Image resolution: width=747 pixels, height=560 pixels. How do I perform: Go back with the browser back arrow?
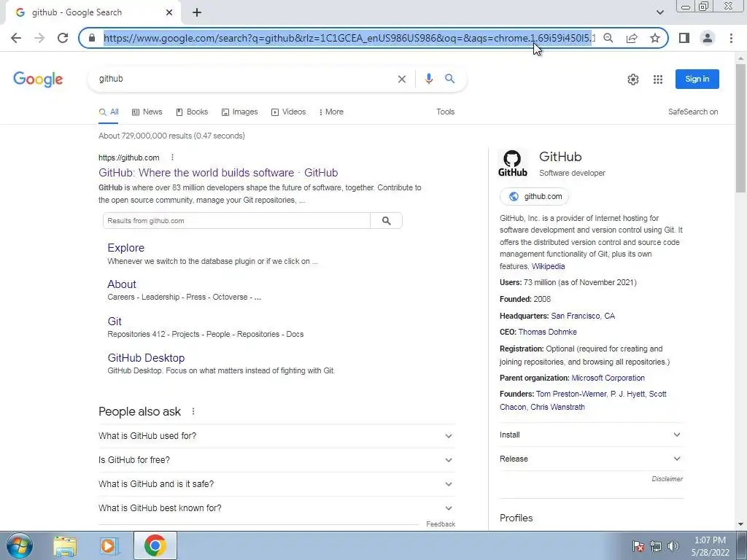click(16, 38)
